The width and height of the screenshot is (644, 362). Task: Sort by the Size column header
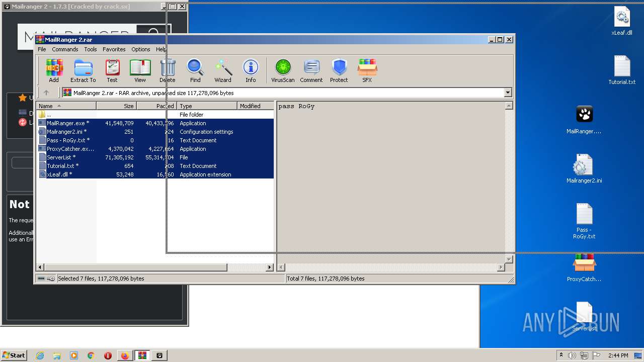point(116,106)
